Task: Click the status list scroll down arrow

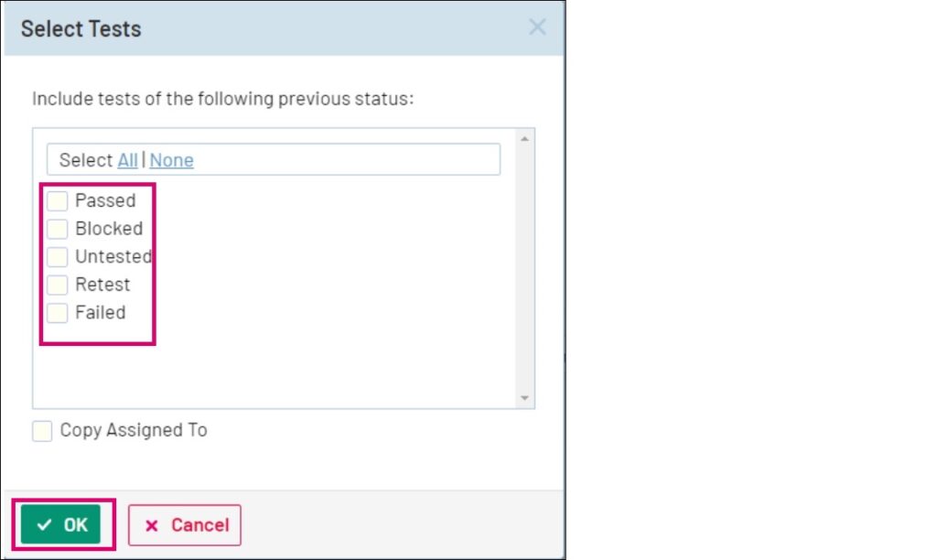Action: [525, 398]
